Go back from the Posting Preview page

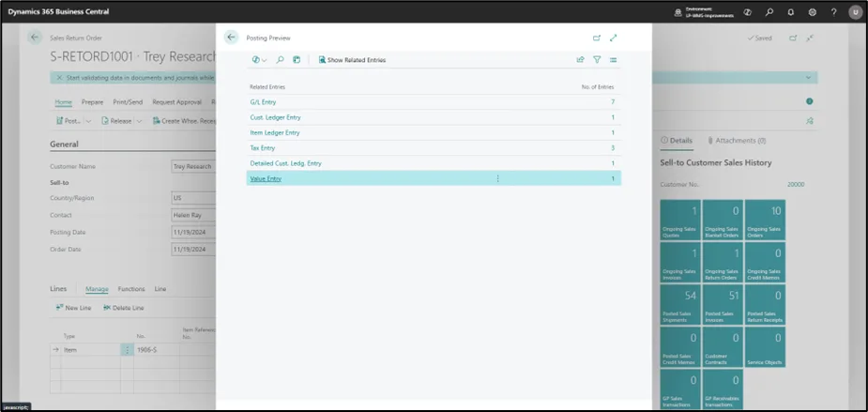[232, 38]
